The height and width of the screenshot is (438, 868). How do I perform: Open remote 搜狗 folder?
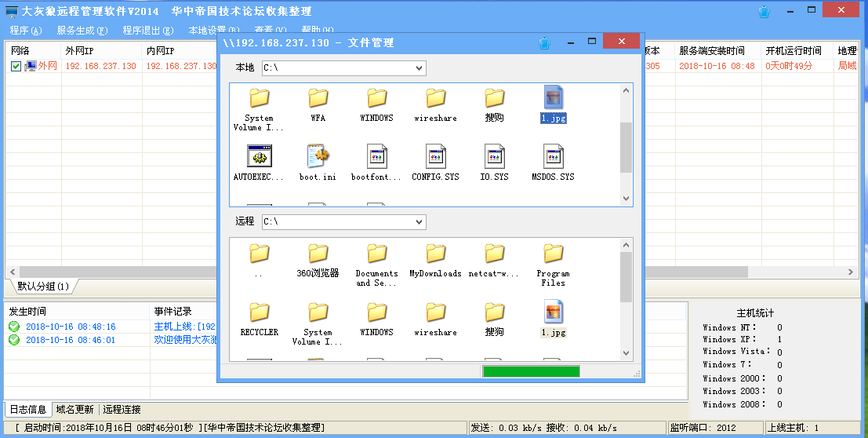click(x=494, y=319)
